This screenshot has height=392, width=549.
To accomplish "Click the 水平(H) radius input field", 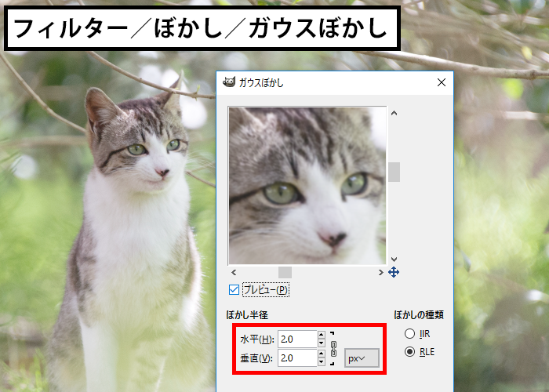I will point(297,339).
